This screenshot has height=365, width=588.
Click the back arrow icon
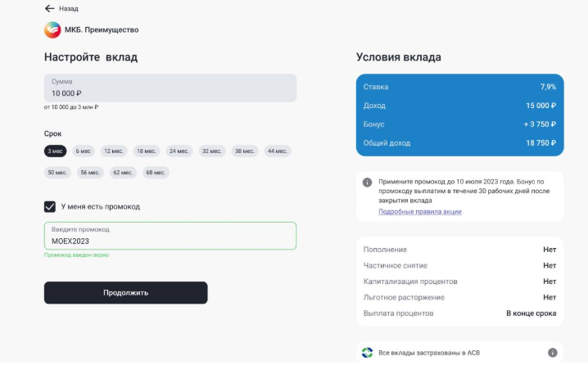[49, 8]
